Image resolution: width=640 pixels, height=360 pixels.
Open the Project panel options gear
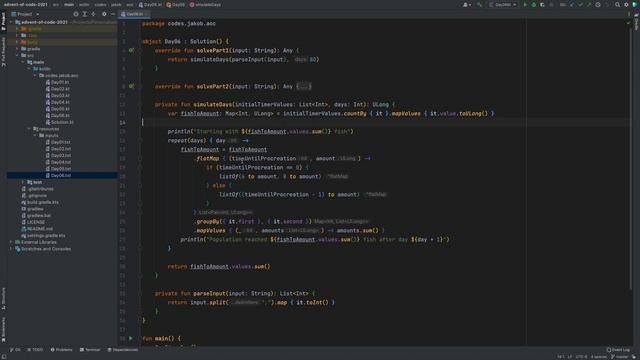click(104, 14)
